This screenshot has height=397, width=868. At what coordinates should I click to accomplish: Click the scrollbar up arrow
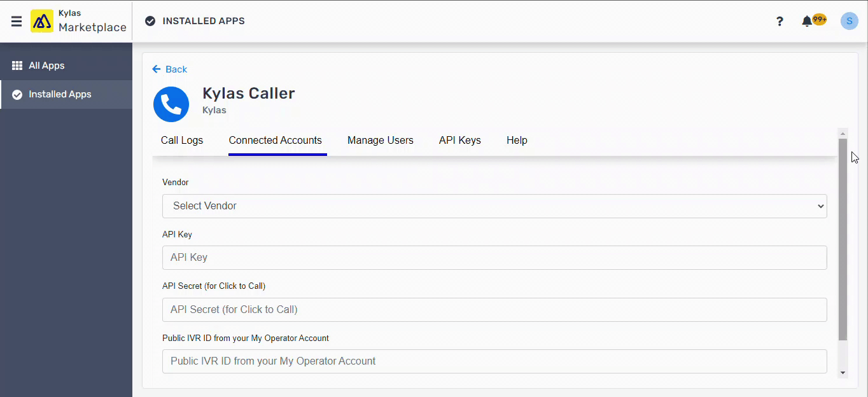coord(843,134)
